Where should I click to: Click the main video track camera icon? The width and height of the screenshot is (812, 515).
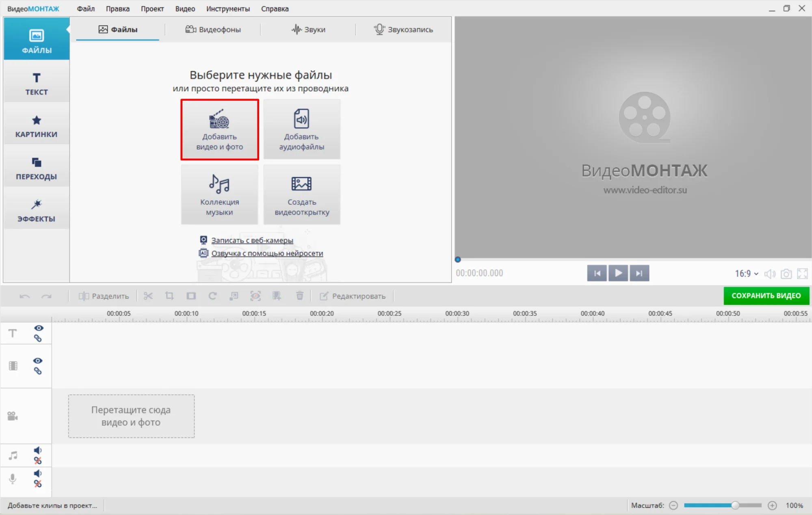coord(13,416)
